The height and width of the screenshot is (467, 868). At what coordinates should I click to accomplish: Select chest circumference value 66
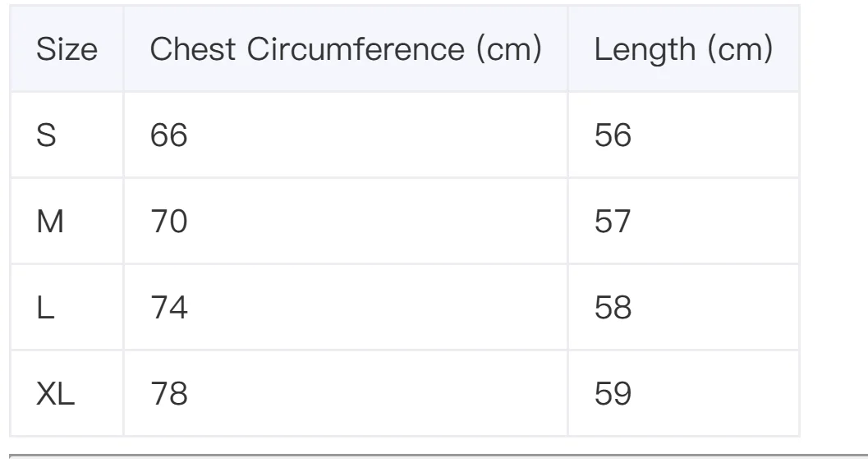pyautogui.click(x=169, y=136)
